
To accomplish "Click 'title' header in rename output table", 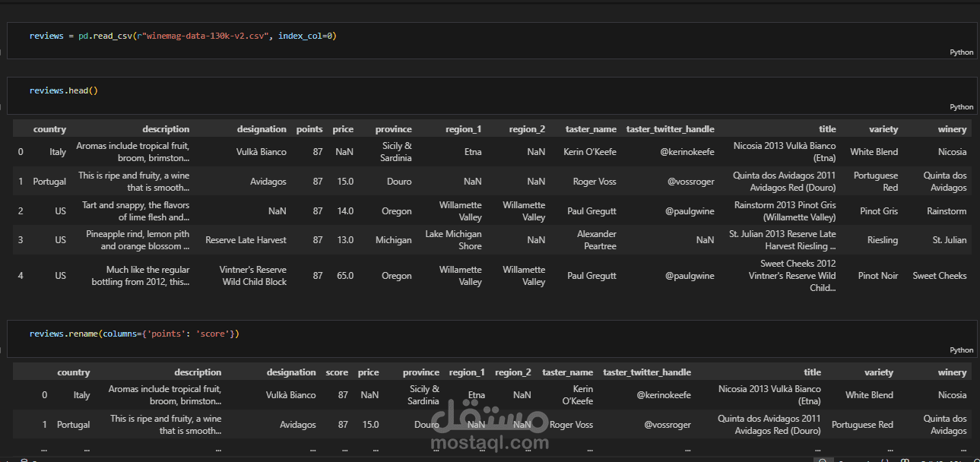I will [813, 372].
